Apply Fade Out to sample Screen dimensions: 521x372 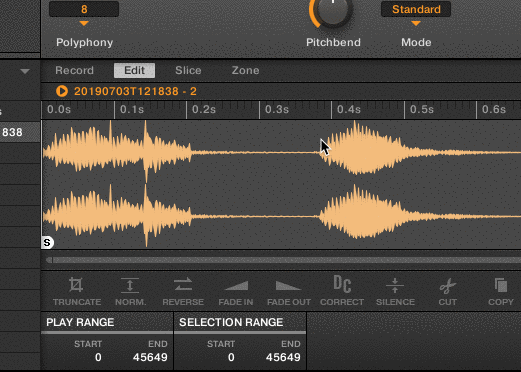click(288, 286)
